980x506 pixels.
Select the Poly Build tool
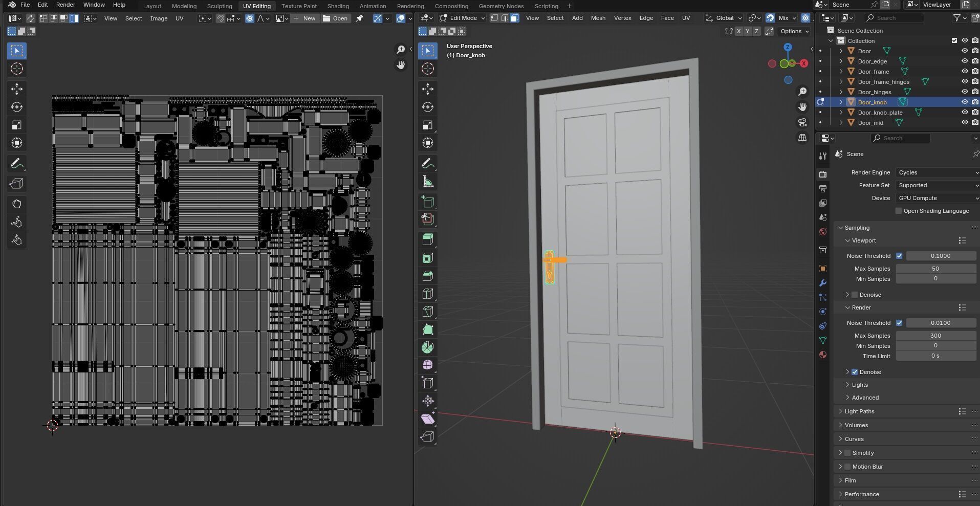[x=428, y=329]
